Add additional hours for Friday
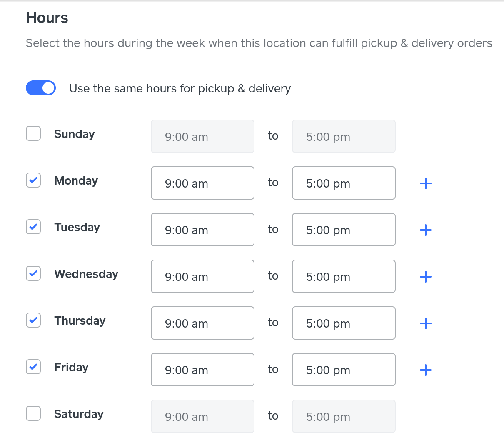The height and width of the screenshot is (445, 504). [x=425, y=370]
